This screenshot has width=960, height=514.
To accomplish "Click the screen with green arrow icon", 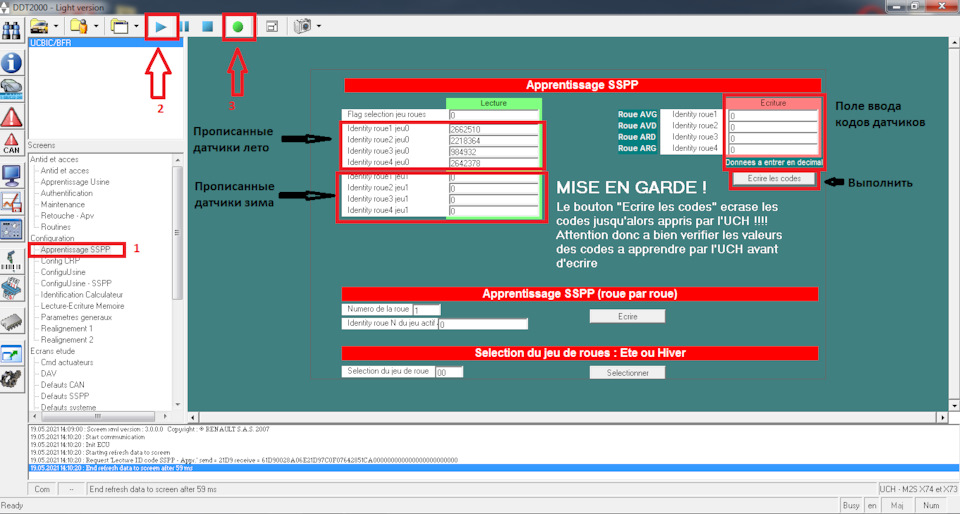I will coord(12,354).
